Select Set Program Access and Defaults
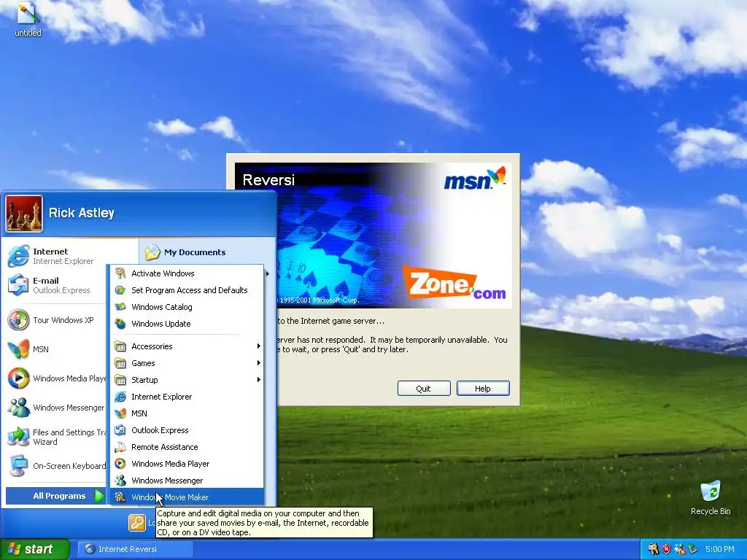This screenshot has height=560, width=747. tap(187, 290)
